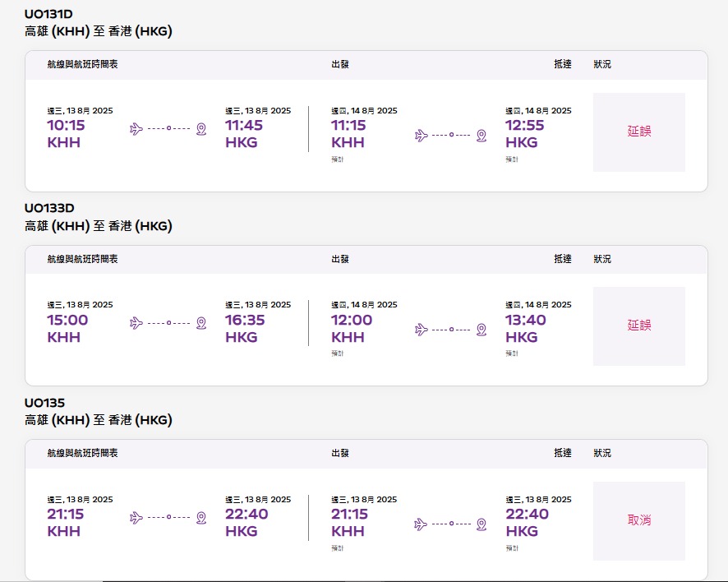Click the airplane icon in UO131D updated departure section

pos(422,136)
